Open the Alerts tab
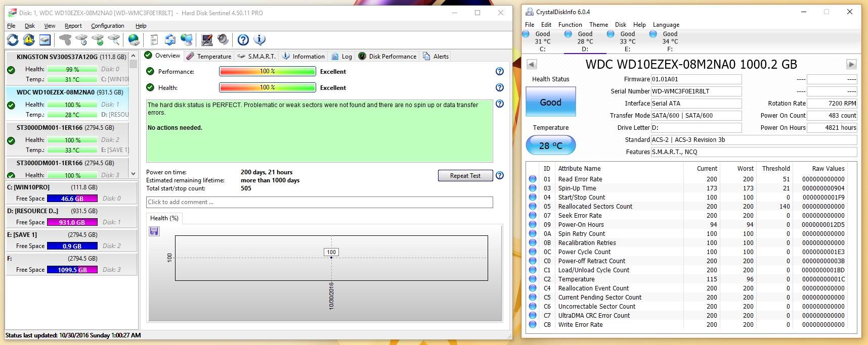868x345 pixels. (x=436, y=56)
